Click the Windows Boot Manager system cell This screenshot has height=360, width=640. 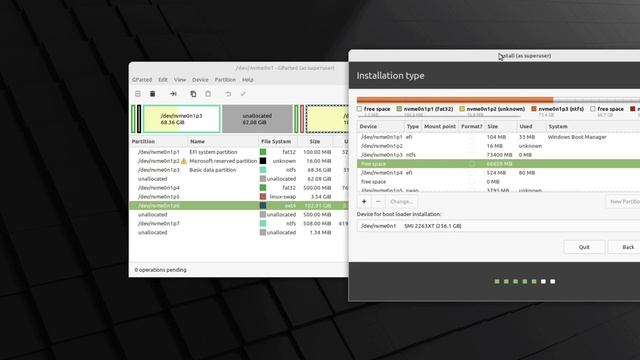(x=577, y=137)
